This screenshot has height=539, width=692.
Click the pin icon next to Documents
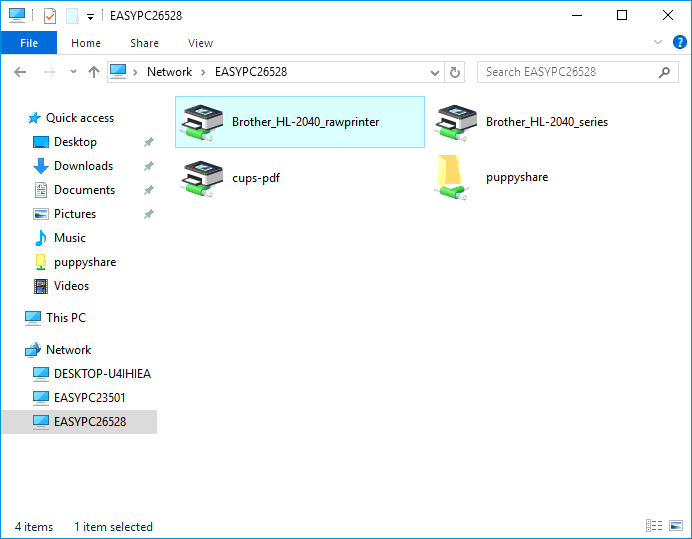(x=149, y=190)
